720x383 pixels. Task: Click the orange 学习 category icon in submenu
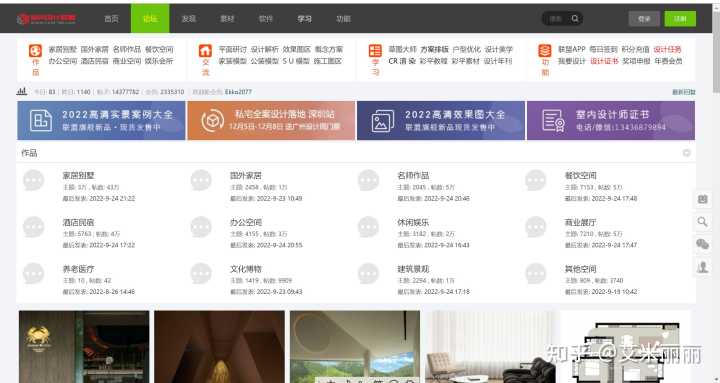[x=375, y=51]
